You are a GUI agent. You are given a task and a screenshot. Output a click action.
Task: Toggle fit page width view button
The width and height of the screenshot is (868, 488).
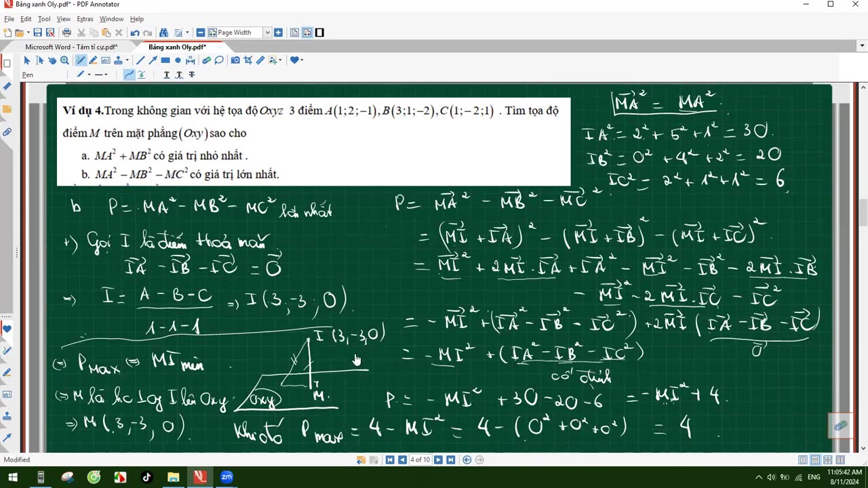tap(307, 33)
